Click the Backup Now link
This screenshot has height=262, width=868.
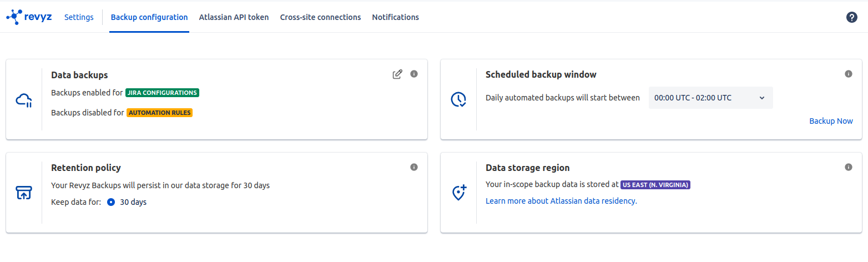(831, 121)
